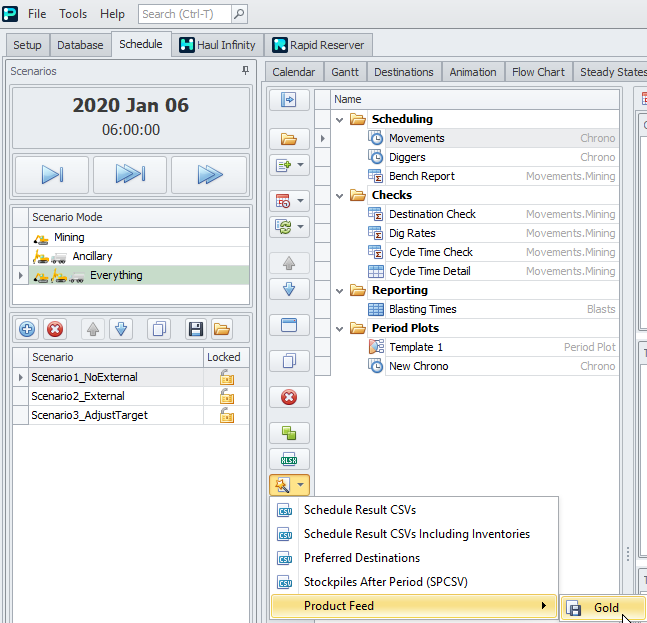
Task: Choose Schedule Result CSVs option
Action: coord(359,510)
